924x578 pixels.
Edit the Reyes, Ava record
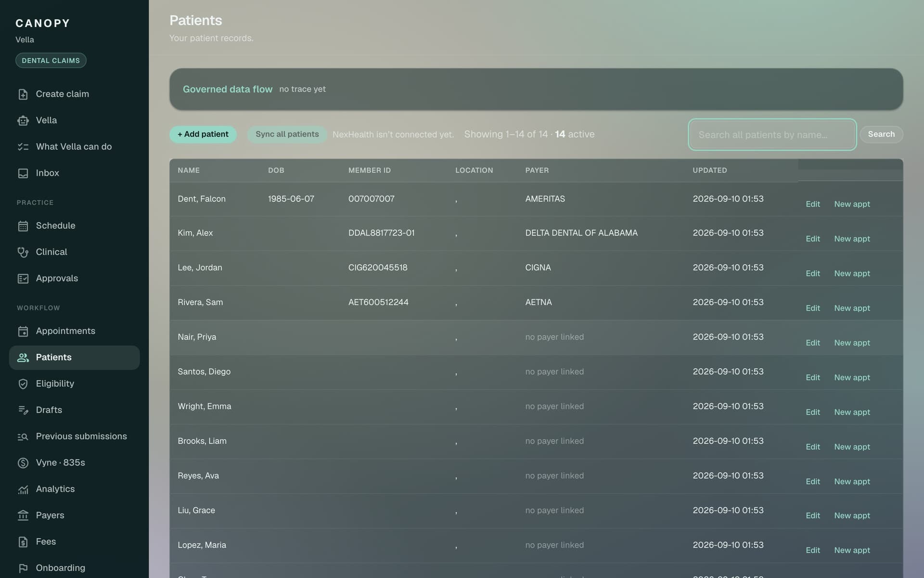pyautogui.click(x=813, y=482)
